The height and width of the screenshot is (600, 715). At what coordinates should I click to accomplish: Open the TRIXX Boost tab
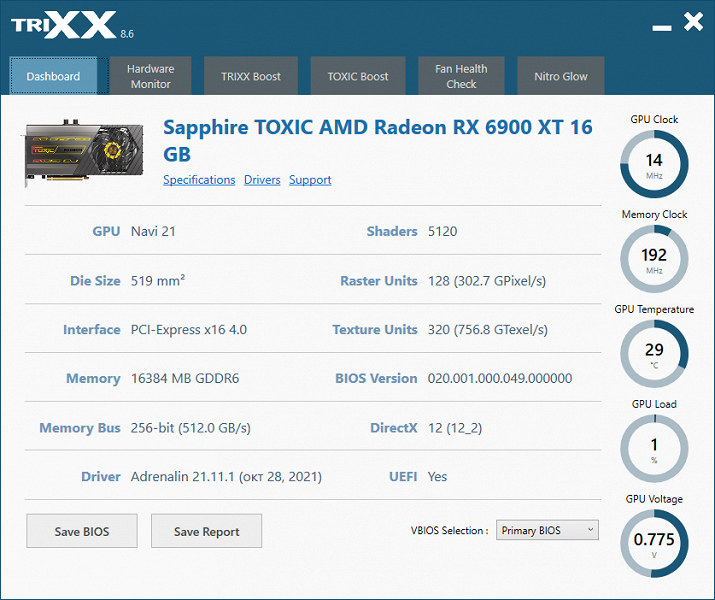(251, 76)
